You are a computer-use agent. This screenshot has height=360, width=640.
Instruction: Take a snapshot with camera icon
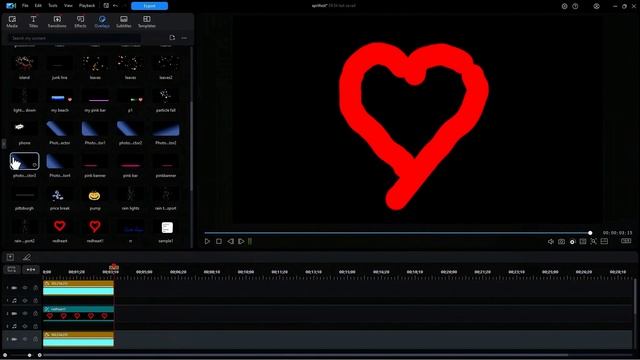562,242
